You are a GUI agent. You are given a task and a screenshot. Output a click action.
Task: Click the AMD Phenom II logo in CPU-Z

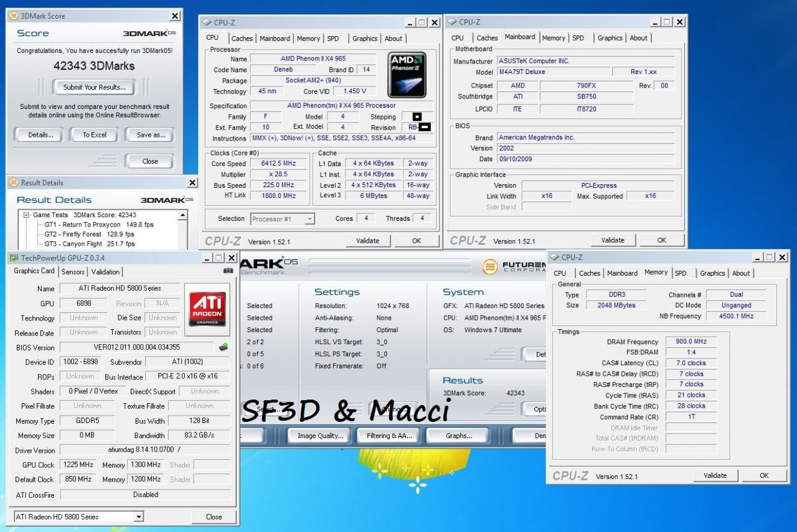(407, 75)
